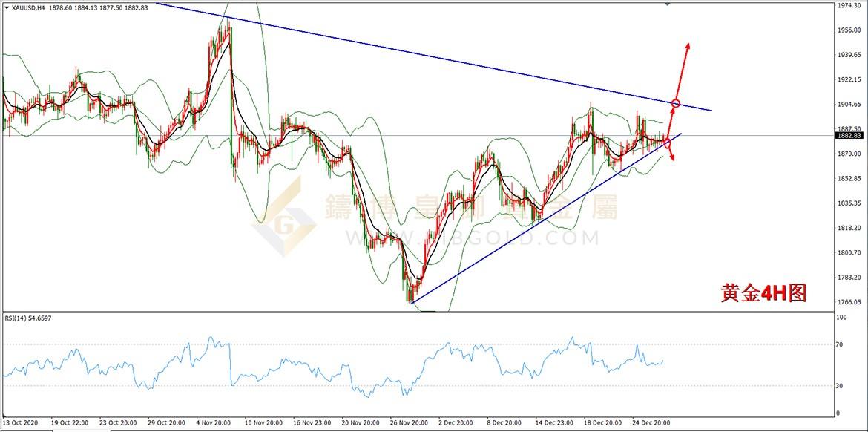Image resolution: width=868 pixels, height=432 pixels.
Task: Click the 1835.35 price axis label
Action: pyautogui.click(x=849, y=203)
